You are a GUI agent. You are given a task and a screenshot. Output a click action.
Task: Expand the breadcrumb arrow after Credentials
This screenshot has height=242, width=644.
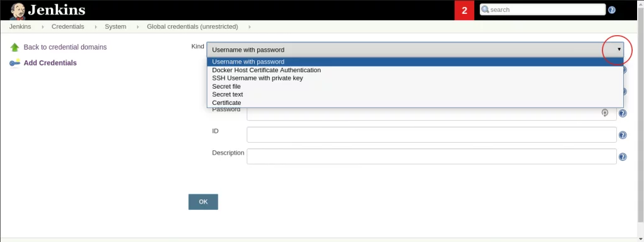(96, 26)
